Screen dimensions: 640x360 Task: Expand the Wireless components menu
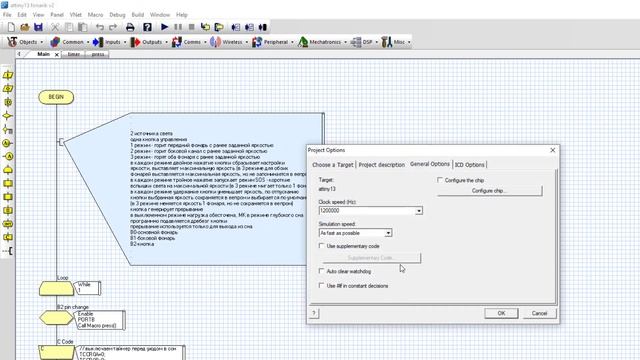229,42
